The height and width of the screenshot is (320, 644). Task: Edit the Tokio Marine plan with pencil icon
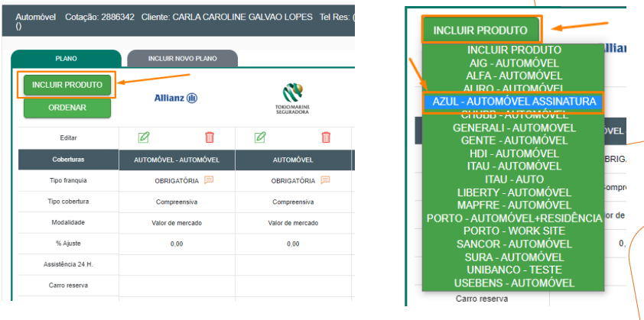[259, 137]
